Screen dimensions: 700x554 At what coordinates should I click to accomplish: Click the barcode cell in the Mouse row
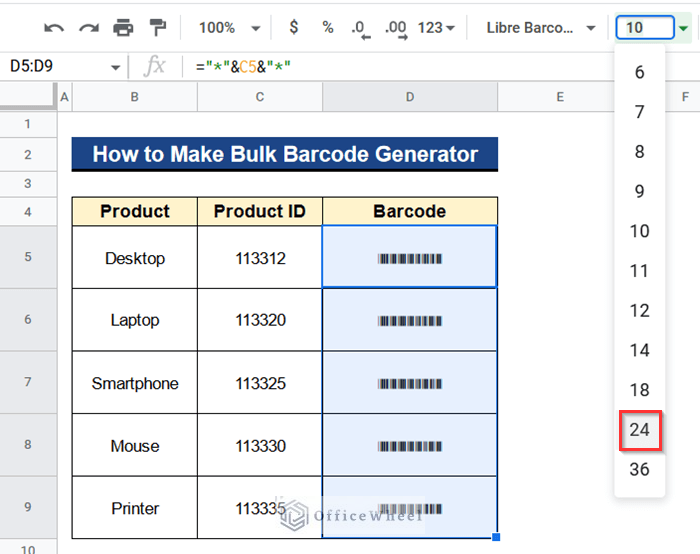pyautogui.click(x=410, y=445)
